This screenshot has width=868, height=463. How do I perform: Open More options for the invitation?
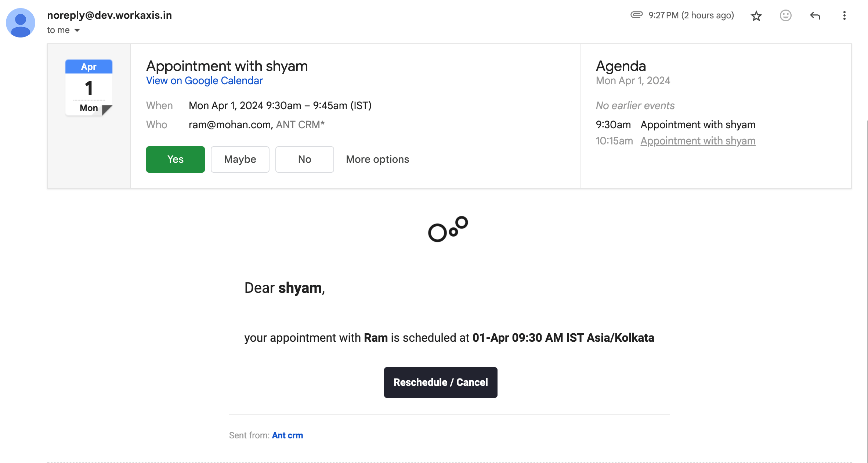(x=377, y=159)
